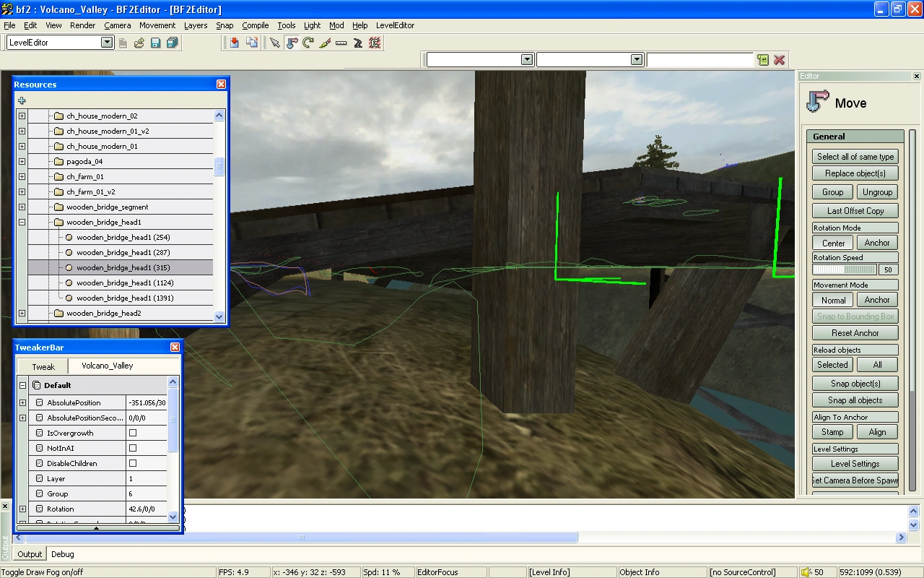
Task: Click the large Move icon in the Editor panel
Action: tap(817, 102)
